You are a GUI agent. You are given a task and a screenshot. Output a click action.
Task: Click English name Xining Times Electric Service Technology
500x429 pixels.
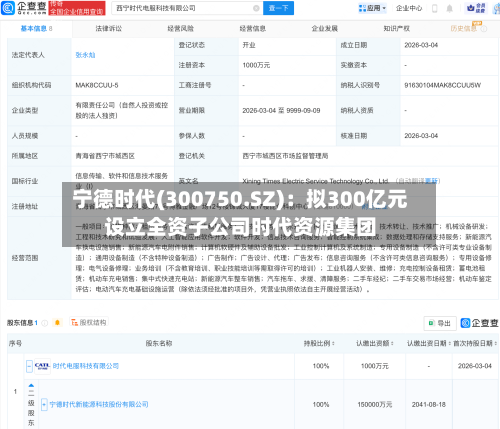[x=316, y=181]
